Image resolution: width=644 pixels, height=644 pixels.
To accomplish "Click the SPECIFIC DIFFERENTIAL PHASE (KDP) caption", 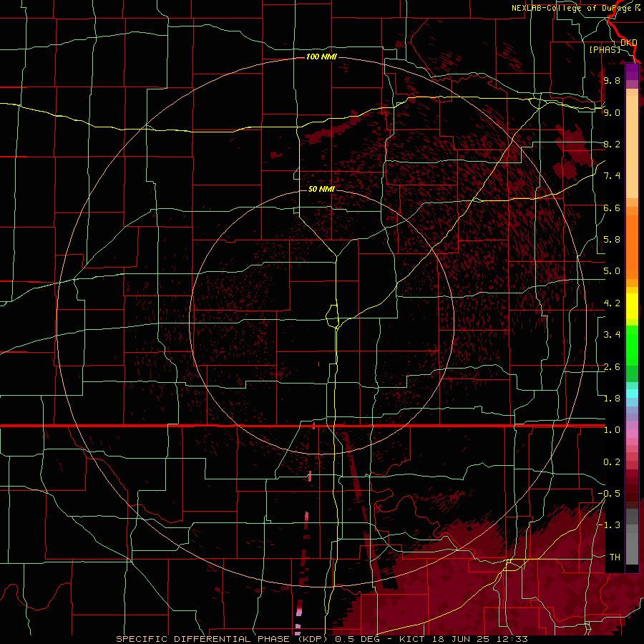I will [222, 639].
